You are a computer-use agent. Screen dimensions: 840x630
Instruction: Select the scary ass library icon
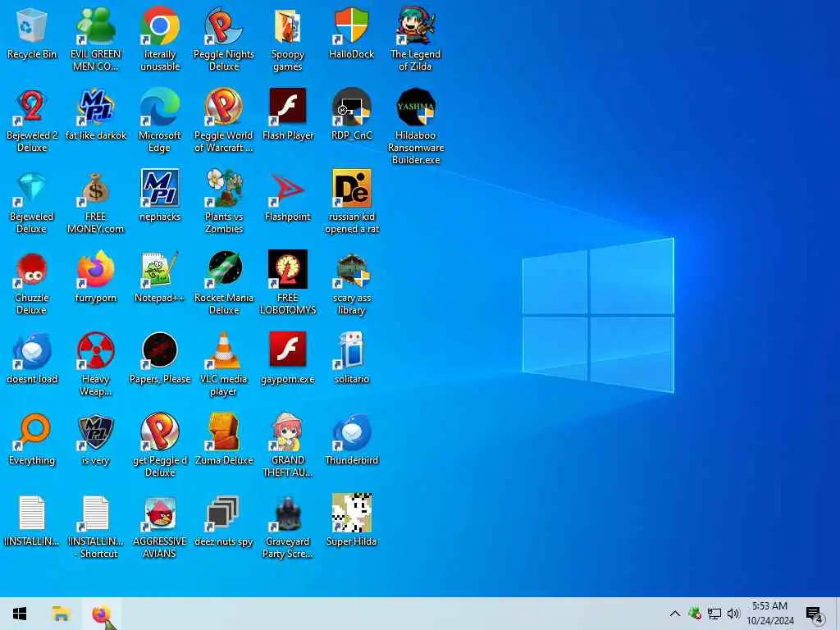tap(351, 283)
